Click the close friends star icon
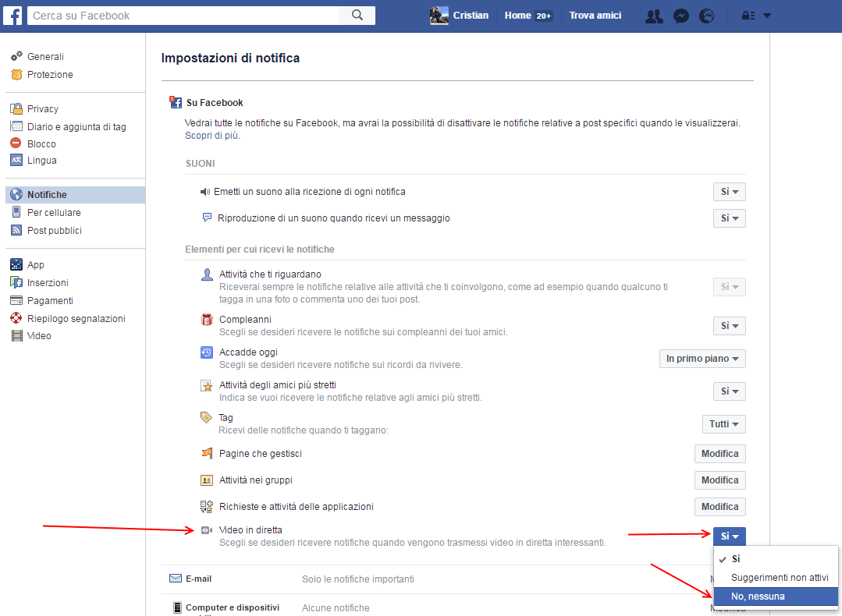This screenshot has height=616, width=842. 207,385
